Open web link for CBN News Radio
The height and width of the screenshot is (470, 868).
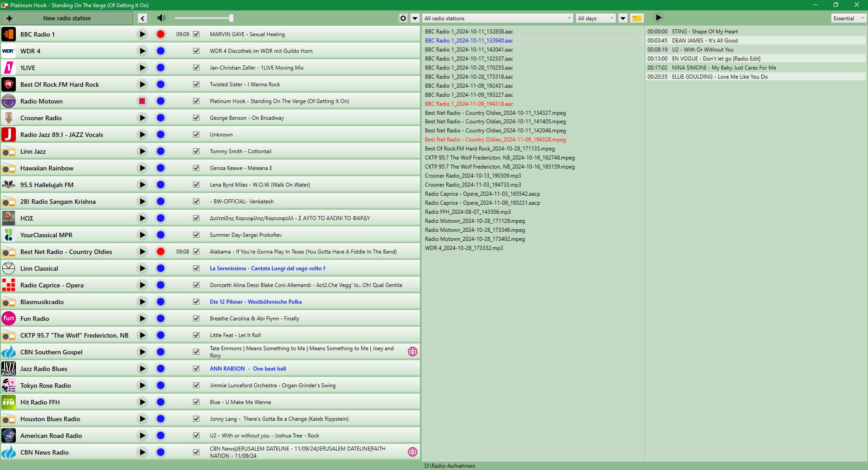click(413, 452)
